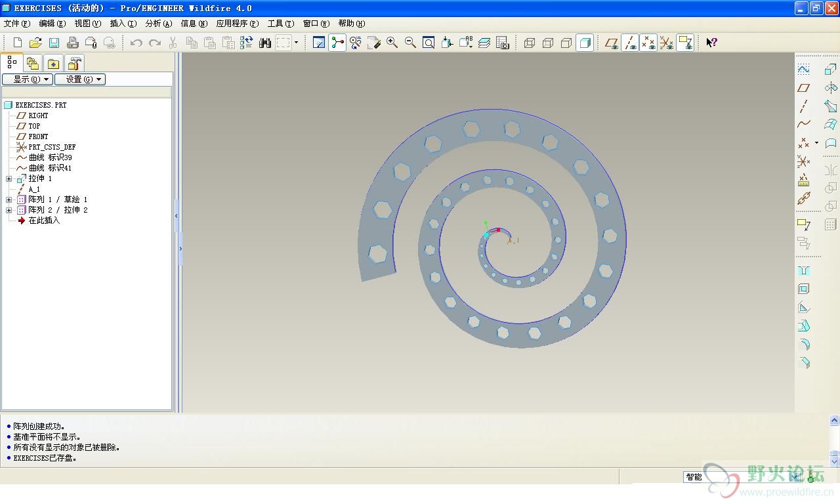Expand the 阵列 2 / 拉伸 2 node
840x504 pixels.
[x=9, y=210]
